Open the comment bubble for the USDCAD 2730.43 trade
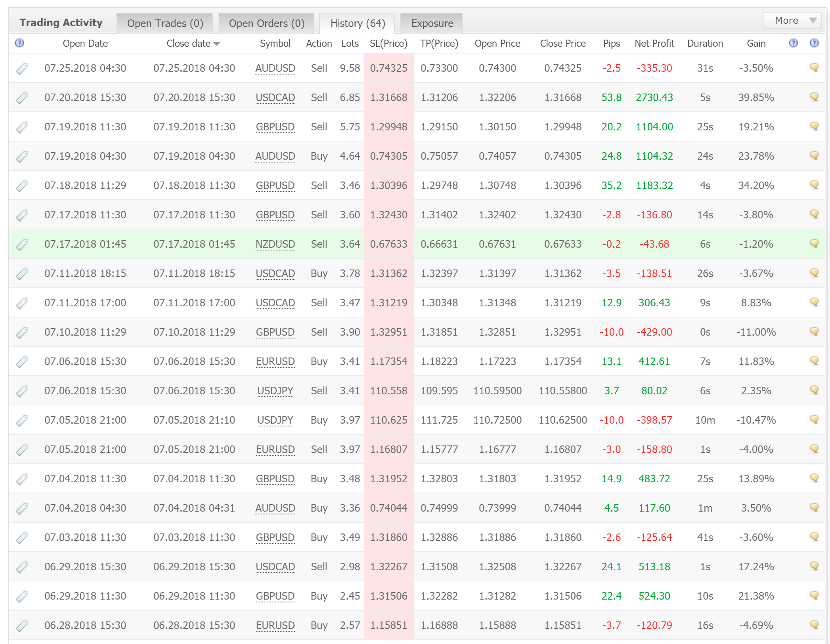Viewport: 830px width, 644px height. click(x=814, y=97)
